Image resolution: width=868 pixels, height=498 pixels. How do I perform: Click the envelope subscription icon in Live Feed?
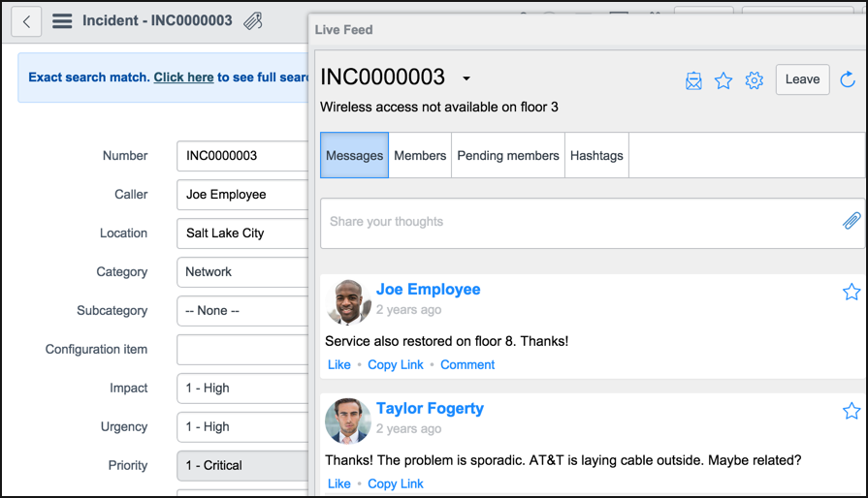tap(693, 80)
